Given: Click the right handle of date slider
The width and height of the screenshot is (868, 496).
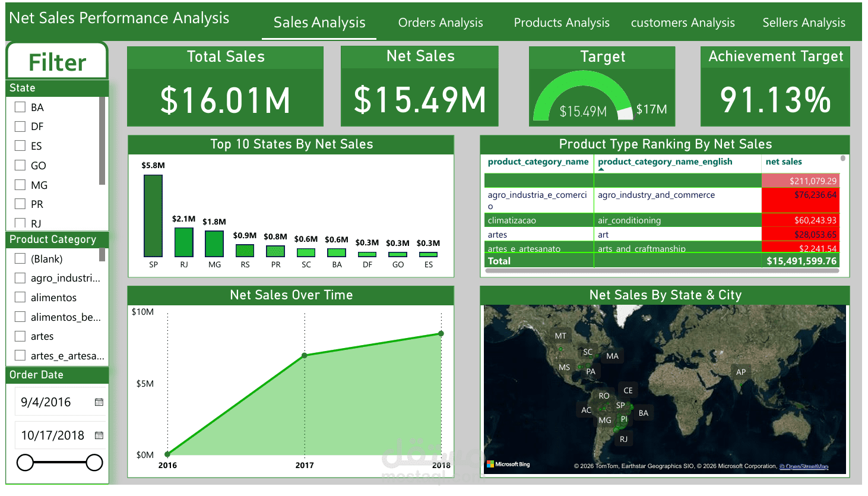Looking at the screenshot, I should [94, 462].
